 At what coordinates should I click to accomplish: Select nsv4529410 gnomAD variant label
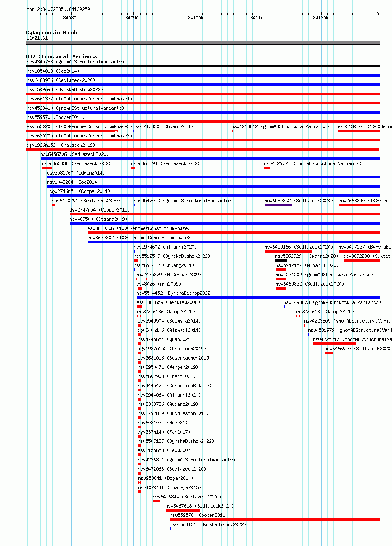click(x=75, y=108)
